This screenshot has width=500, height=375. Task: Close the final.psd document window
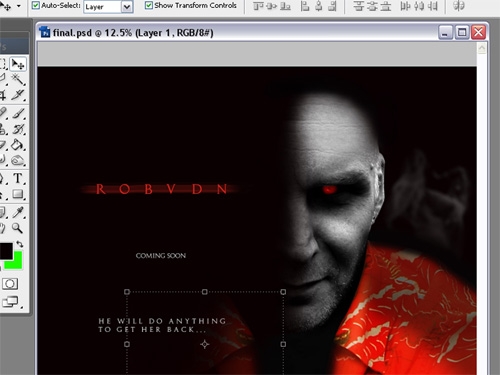pos(479,32)
